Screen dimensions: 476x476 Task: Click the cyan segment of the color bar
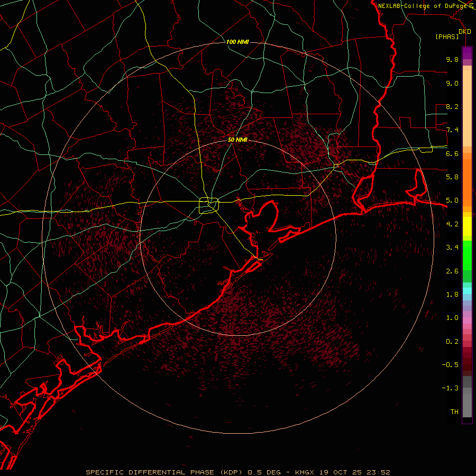pos(467,291)
